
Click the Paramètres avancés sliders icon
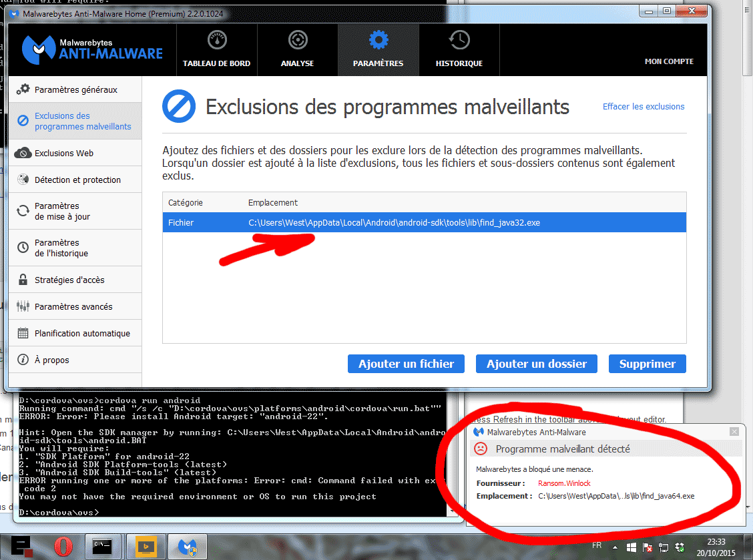coord(23,306)
